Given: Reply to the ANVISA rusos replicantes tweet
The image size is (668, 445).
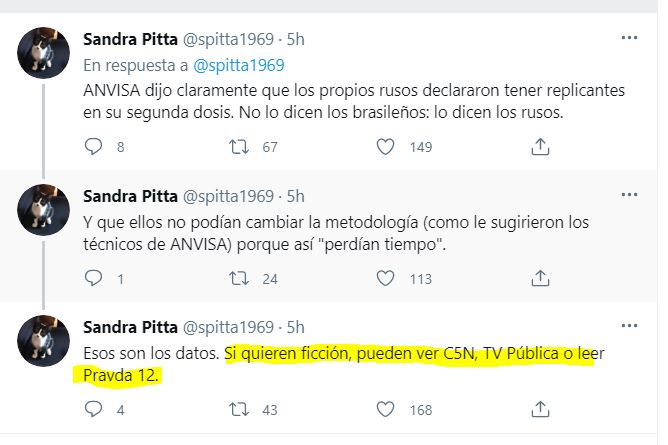Looking at the screenshot, I should point(94,147).
